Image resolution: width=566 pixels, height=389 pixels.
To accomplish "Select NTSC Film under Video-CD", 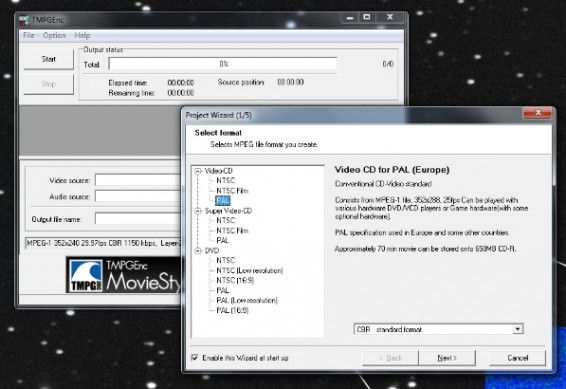I will coord(232,191).
